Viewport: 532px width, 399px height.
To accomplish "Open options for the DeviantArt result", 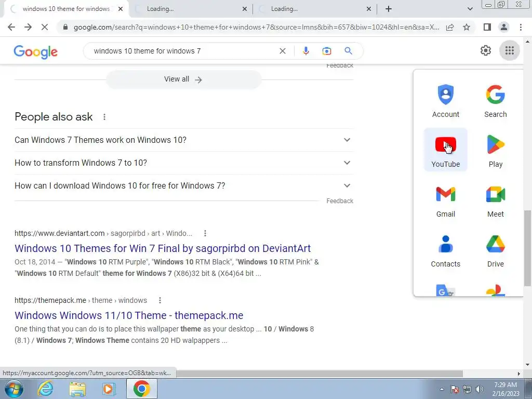I will pyautogui.click(x=205, y=233).
